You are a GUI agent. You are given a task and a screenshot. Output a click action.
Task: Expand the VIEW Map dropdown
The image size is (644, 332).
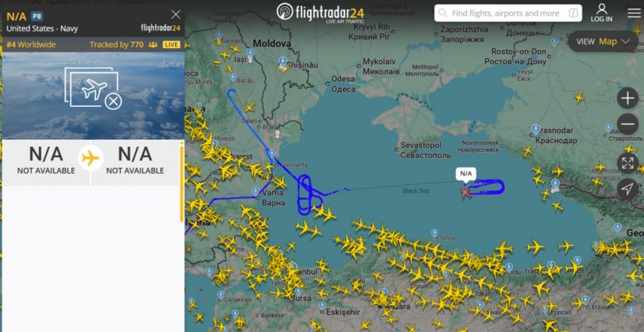coord(603,42)
